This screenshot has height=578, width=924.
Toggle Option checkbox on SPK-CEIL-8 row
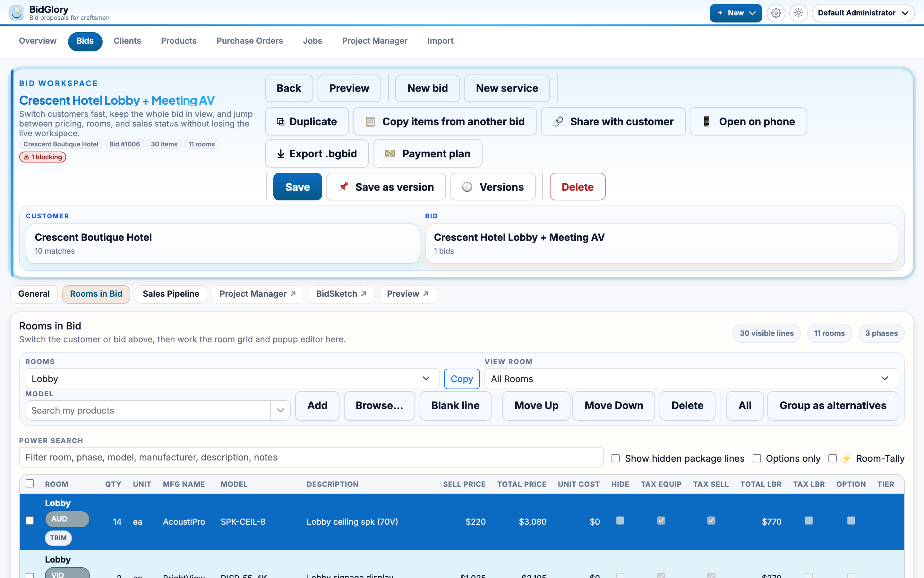click(x=851, y=521)
